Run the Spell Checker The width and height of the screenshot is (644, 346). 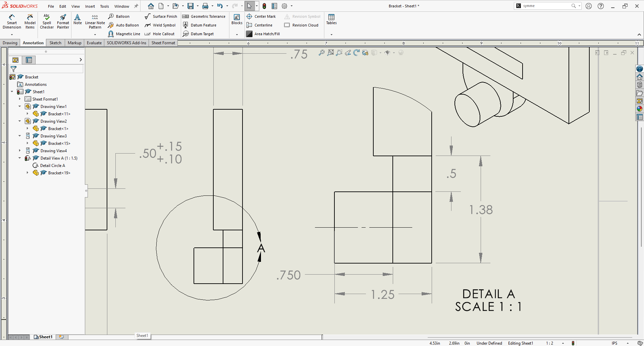(x=47, y=21)
